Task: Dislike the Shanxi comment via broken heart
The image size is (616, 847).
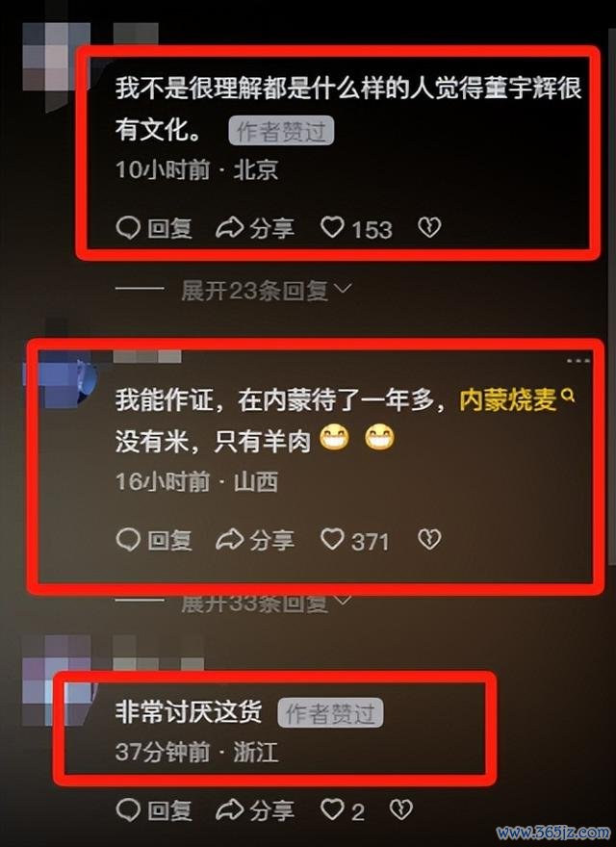Action: [x=429, y=539]
